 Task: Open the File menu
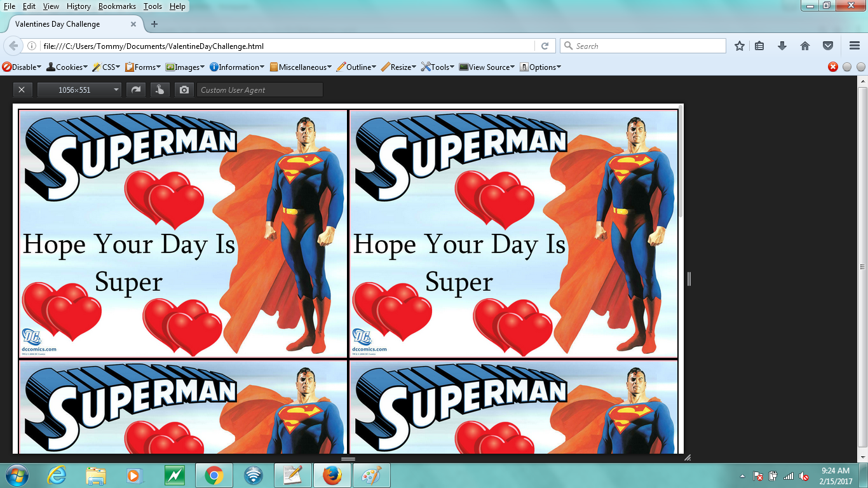click(10, 6)
